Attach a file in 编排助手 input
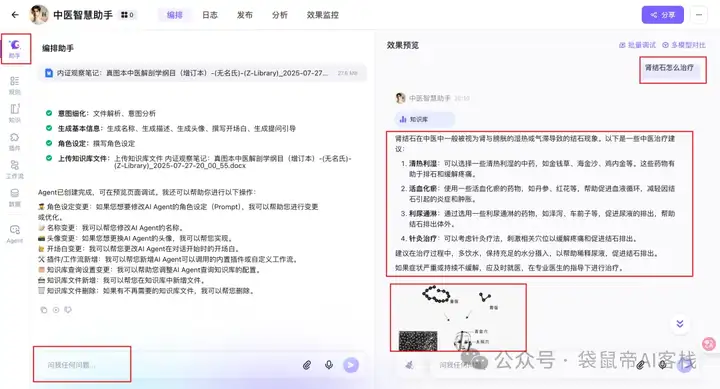This screenshot has width=720, height=389. (307, 365)
